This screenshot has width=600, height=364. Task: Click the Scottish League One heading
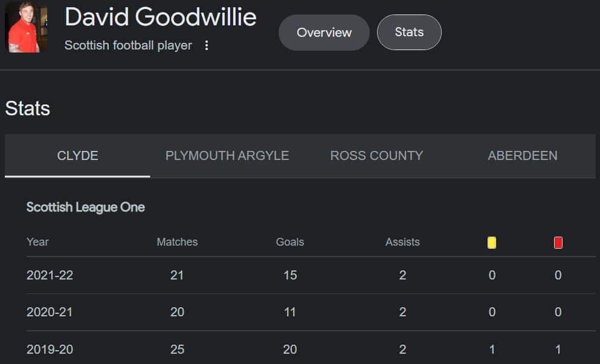[86, 207]
